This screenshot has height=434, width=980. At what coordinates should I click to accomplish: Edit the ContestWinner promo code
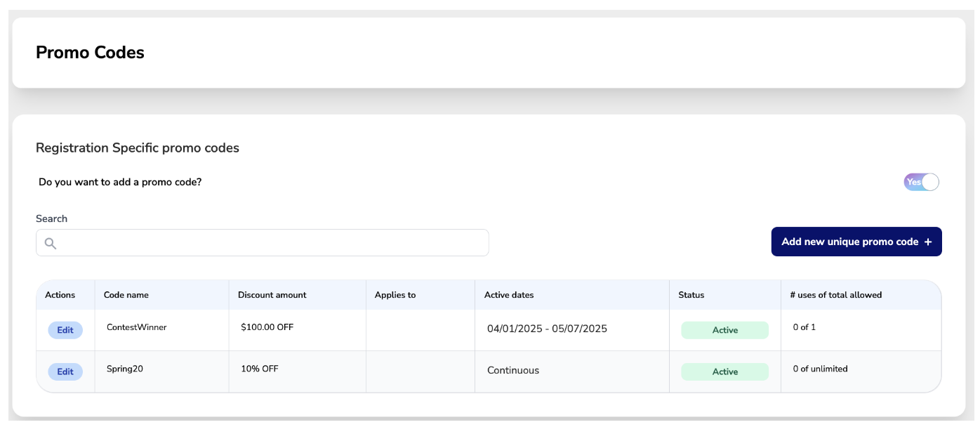click(x=65, y=329)
